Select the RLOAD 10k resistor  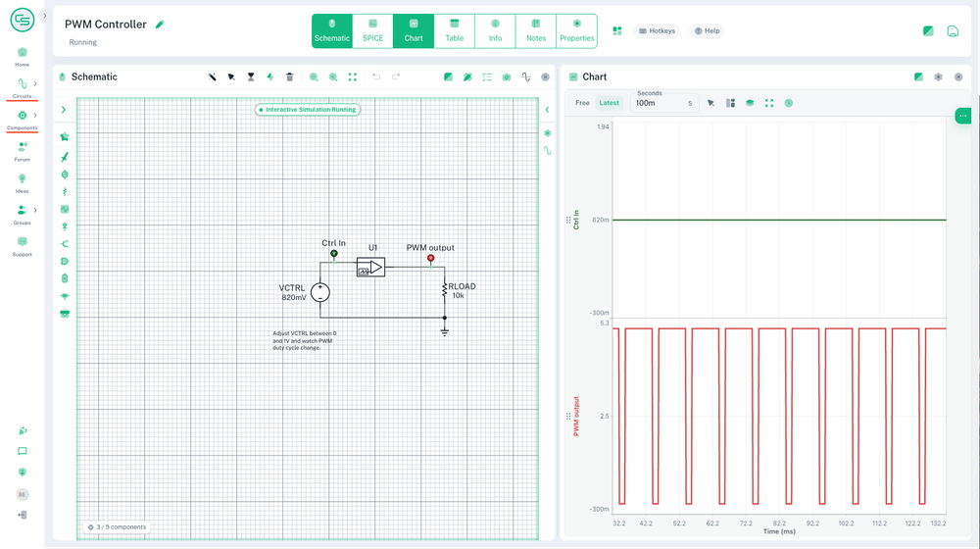pyautogui.click(x=444, y=290)
